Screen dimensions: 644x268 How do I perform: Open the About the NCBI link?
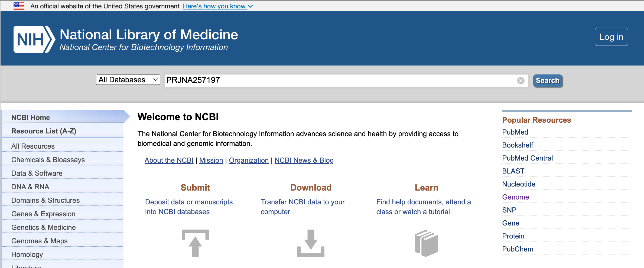(x=169, y=160)
